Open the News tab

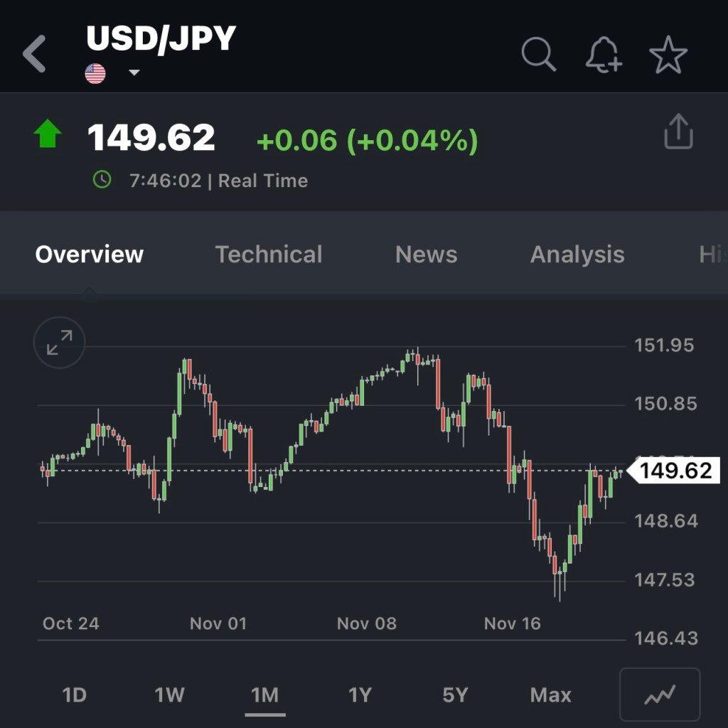click(426, 255)
